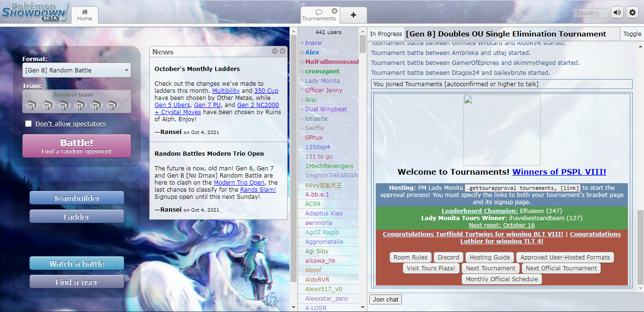Open the options gear icon
The image size is (644, 312).
[x=632, y=13]
